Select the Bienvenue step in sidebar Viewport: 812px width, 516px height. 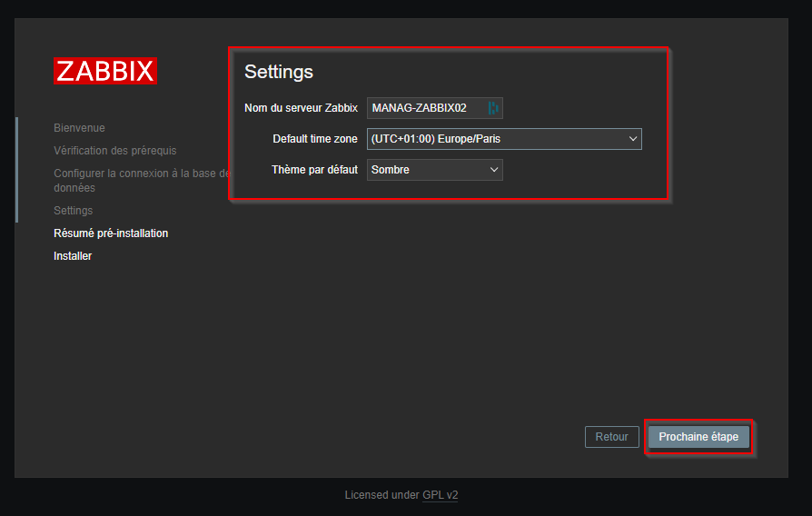[79, 128]
